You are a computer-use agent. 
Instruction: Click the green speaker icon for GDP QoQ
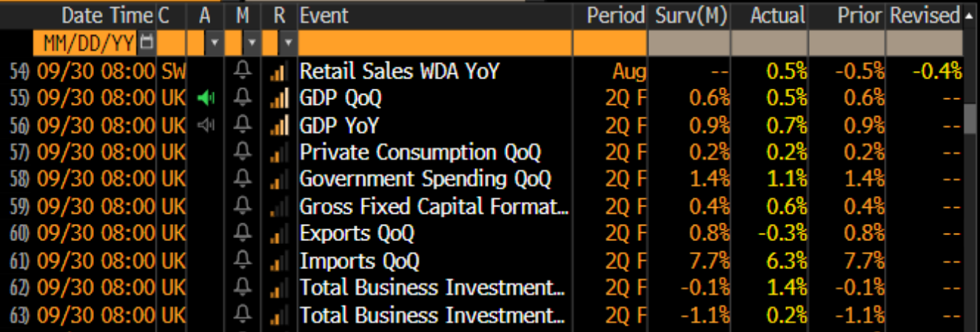(x=206, y=98)
